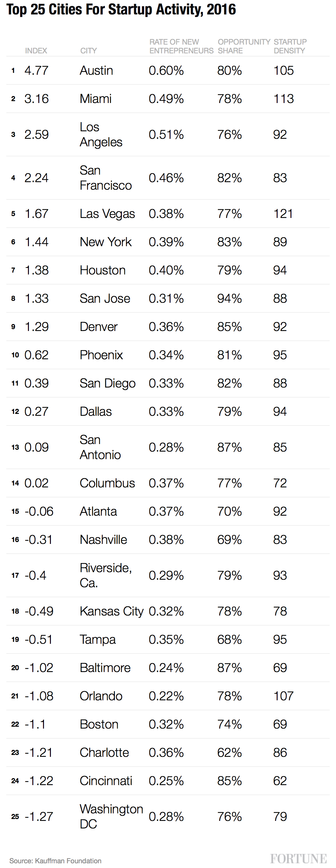
Task: Select the Washington DC city name
Action: point(111,816)
